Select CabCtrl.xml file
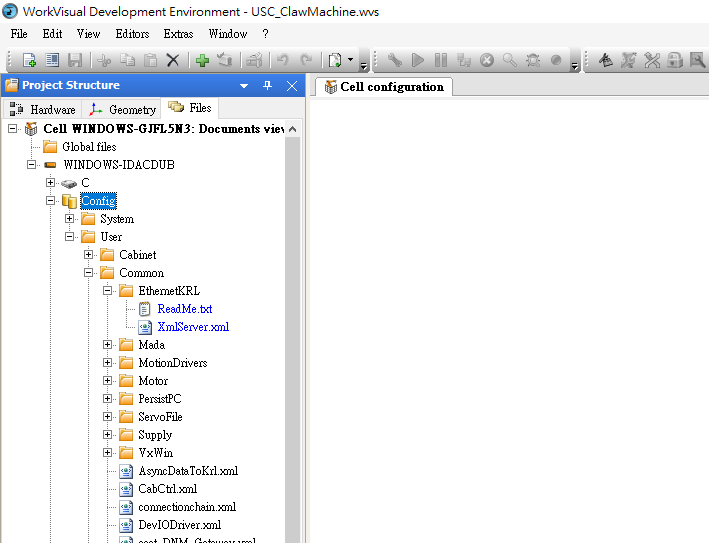Image resolution: width=709 pixels, height=543 pixels. [168, 489]
